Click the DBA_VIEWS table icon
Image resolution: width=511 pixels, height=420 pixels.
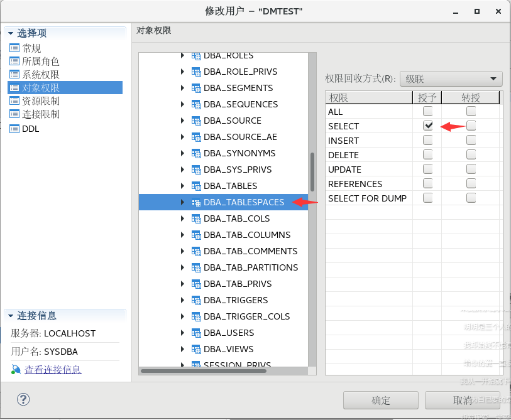click(x=196, y=349)
